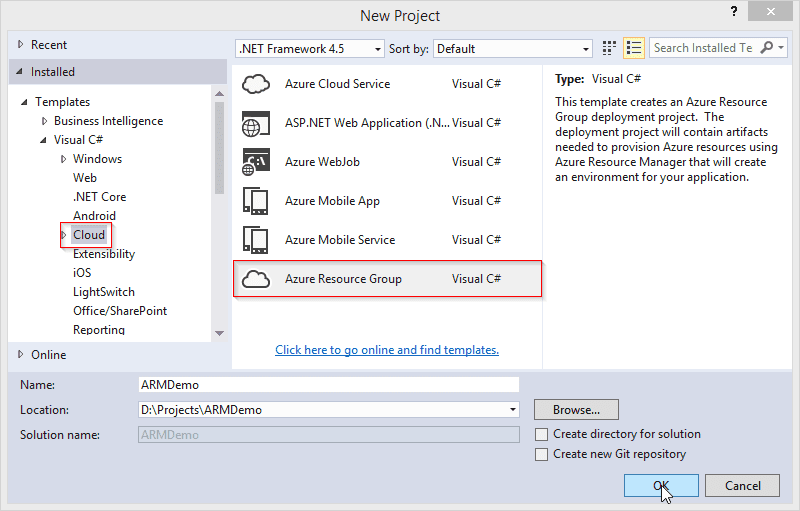Switch to medium icons list view
The width and height of the screenshot is (800, 511).
[x=634, y=48]
